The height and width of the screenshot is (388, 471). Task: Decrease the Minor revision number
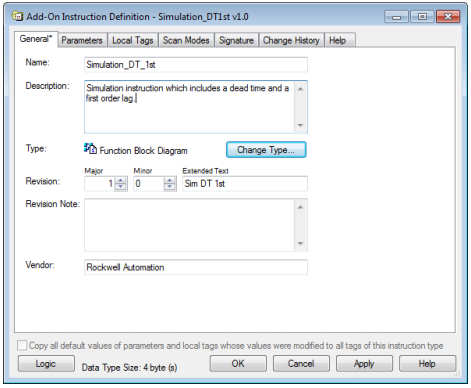click(170, 187)
